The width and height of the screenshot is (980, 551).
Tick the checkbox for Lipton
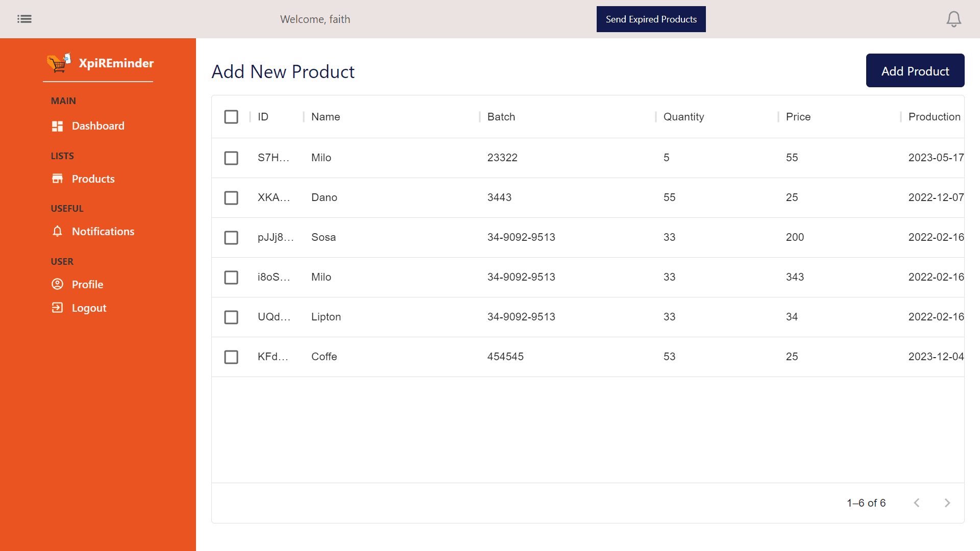(x=231, y=317)
